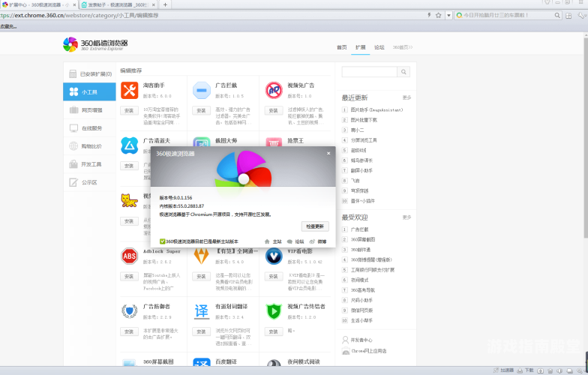Click the 论坛 chat bubble icon in dialog
Screen dimensions: 588x375
tap(289, 241)
